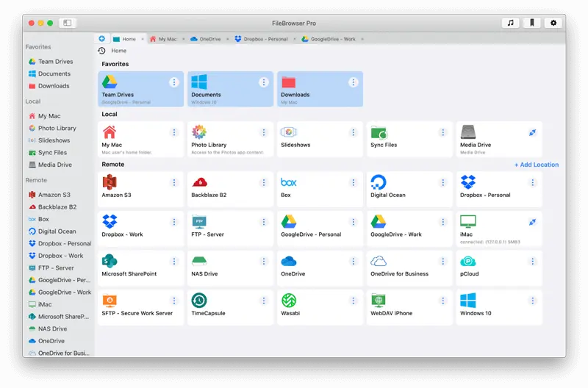This screenshot has height=388, width=588.
Task: Open the SFTP - Secure Work Server card
Action: pos(140,307)
